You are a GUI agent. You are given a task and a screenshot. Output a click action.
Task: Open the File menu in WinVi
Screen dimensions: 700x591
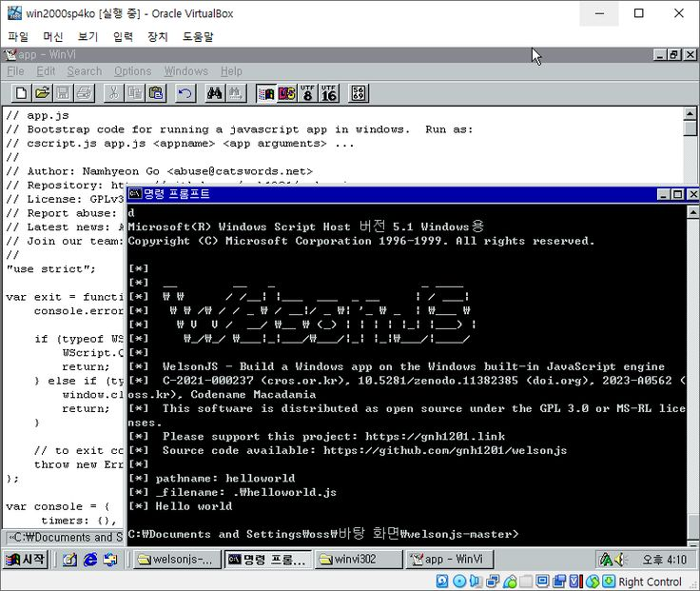click(x=15, y=71)
